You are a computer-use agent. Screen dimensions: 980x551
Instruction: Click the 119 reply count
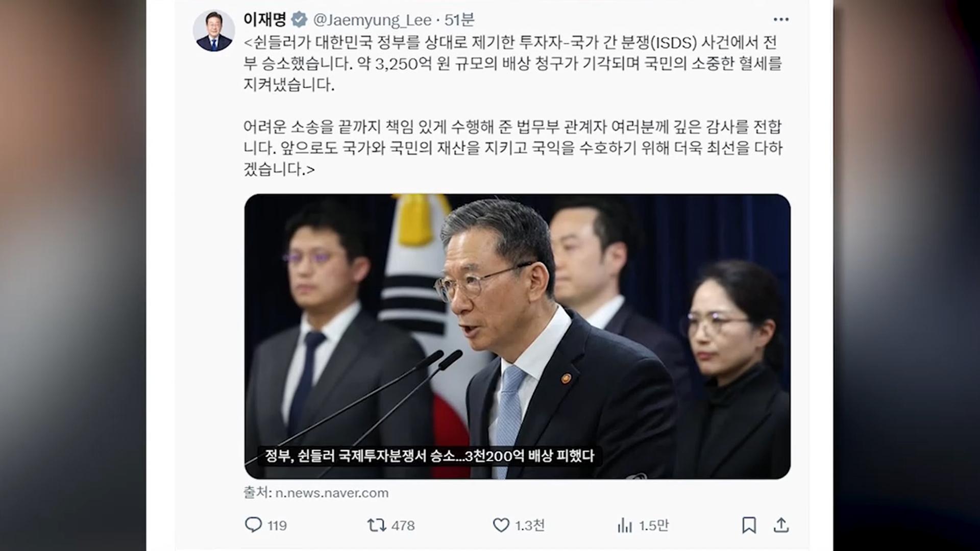277,525
